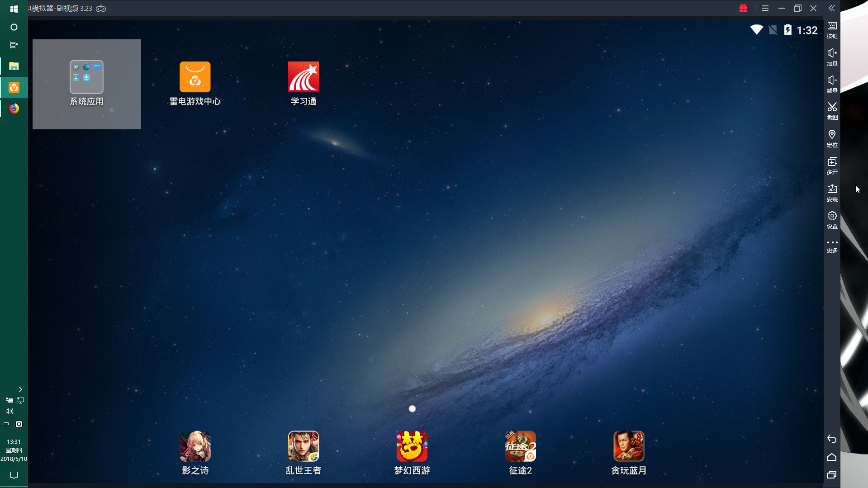Click the 按键 keyboard mapping button
The width and height of the screenshot is (868, 488).
coord(832,29)
